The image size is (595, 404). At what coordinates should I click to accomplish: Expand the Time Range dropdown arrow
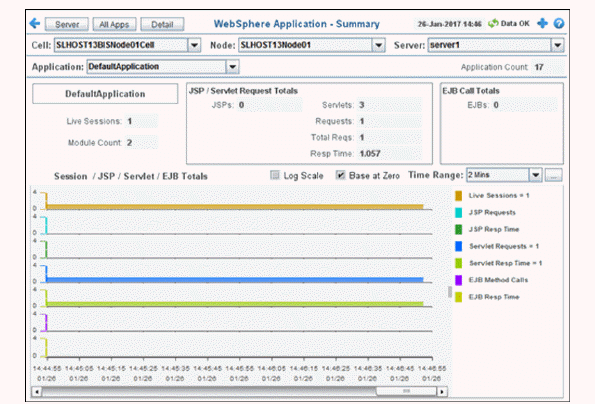(x=535, y=175)
